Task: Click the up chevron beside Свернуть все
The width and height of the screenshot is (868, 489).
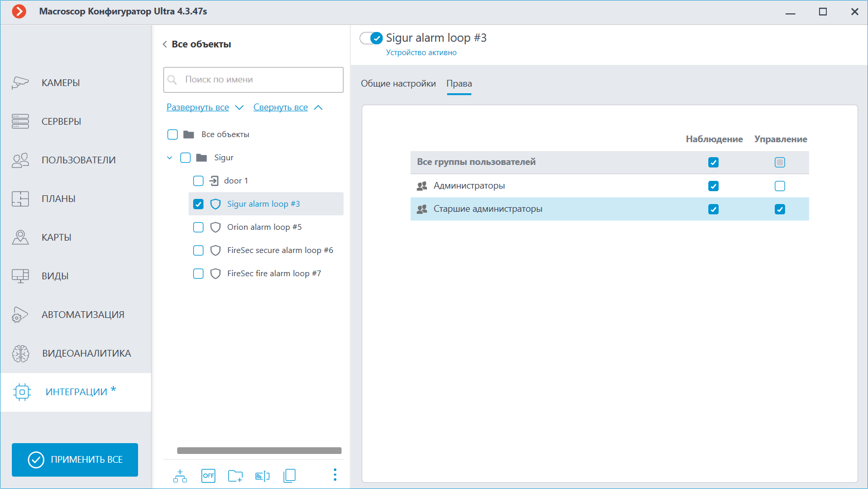Action: (318, 107)
